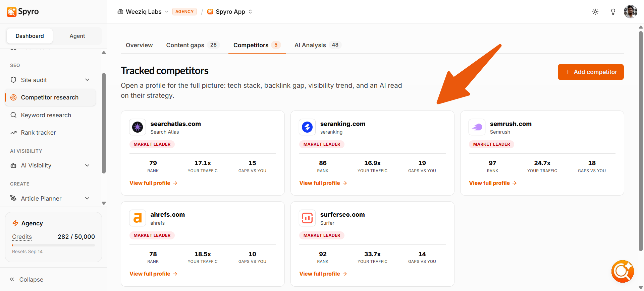Click the Add competitor button
This screenshot has width=644, height=291.
(591, 72)
